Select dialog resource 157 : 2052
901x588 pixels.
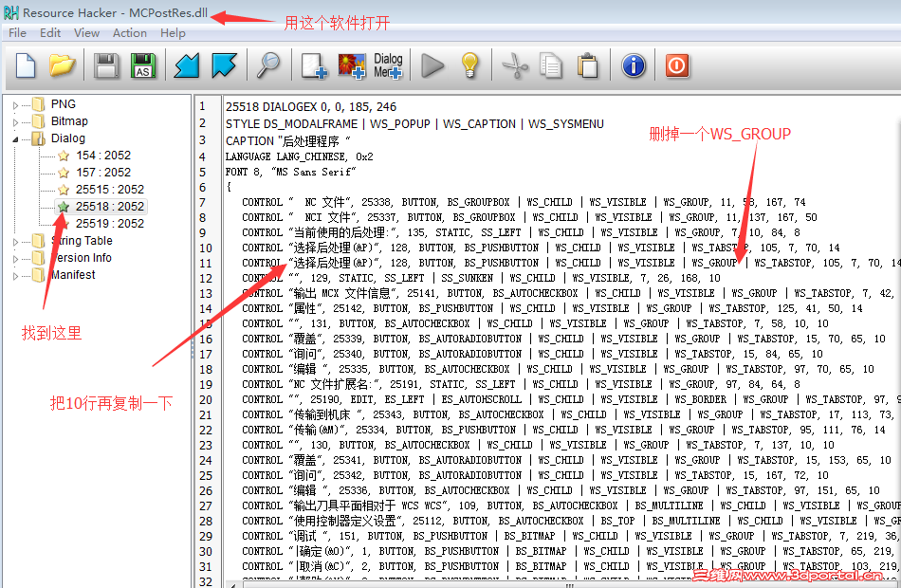(103, 173)
